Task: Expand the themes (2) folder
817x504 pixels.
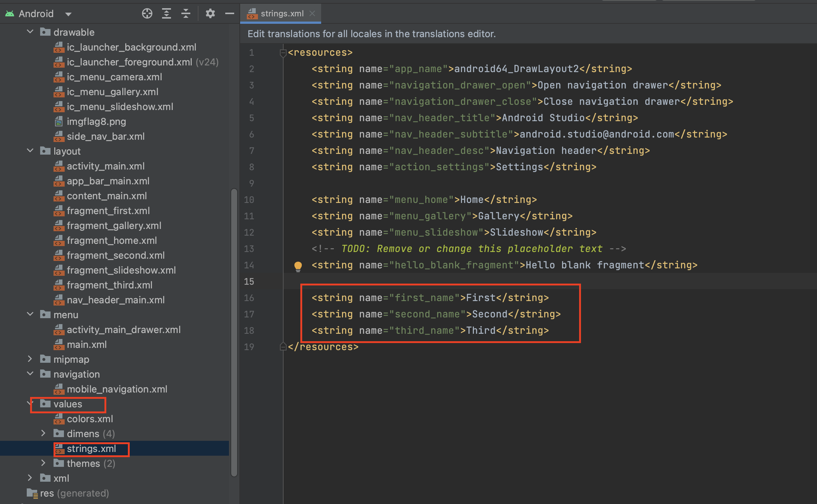Action: click(43, 463)
